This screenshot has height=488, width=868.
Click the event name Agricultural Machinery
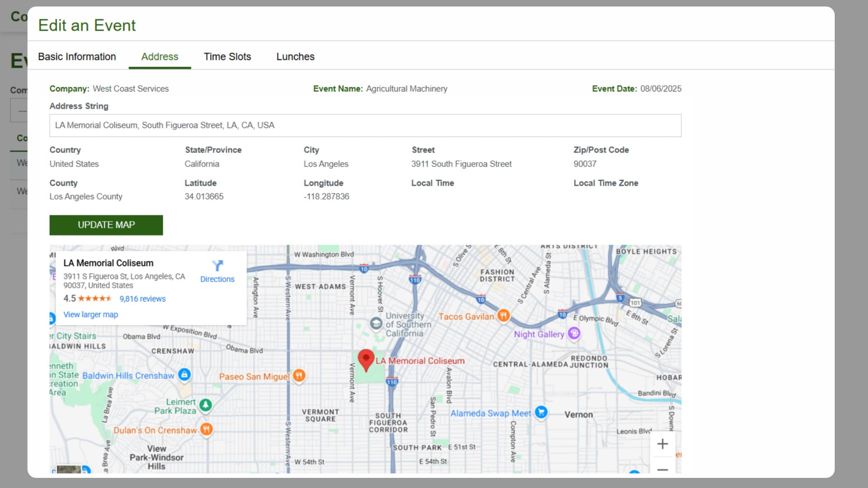click(407, 89)
